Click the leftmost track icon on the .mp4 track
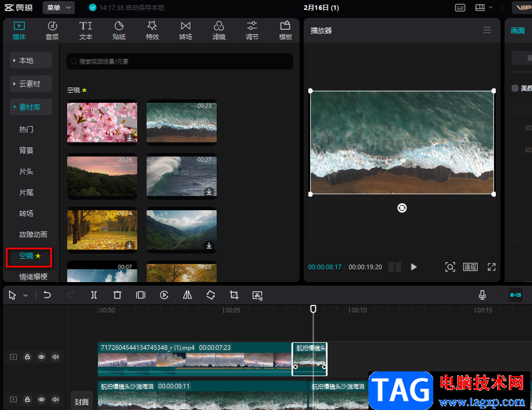Viewport: 532px width, 410px height. pyautogui.click(x=13, y=357)
